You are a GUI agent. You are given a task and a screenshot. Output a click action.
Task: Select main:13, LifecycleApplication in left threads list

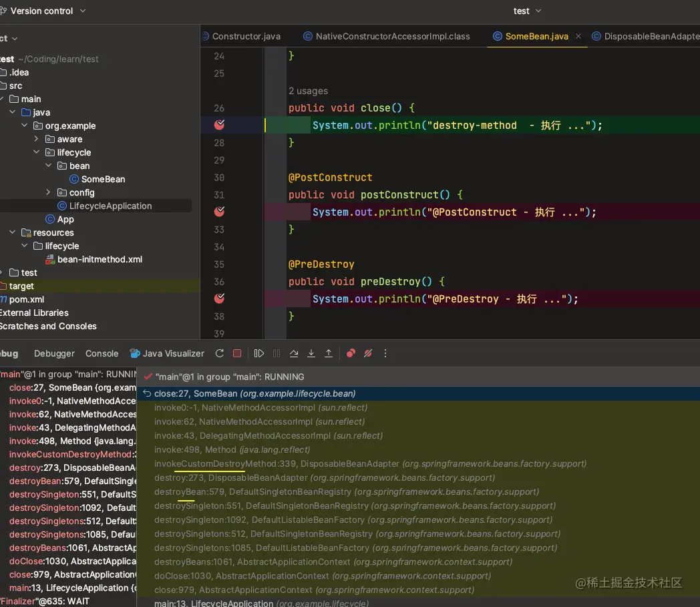pyautogui.click(x=73, y=588)
